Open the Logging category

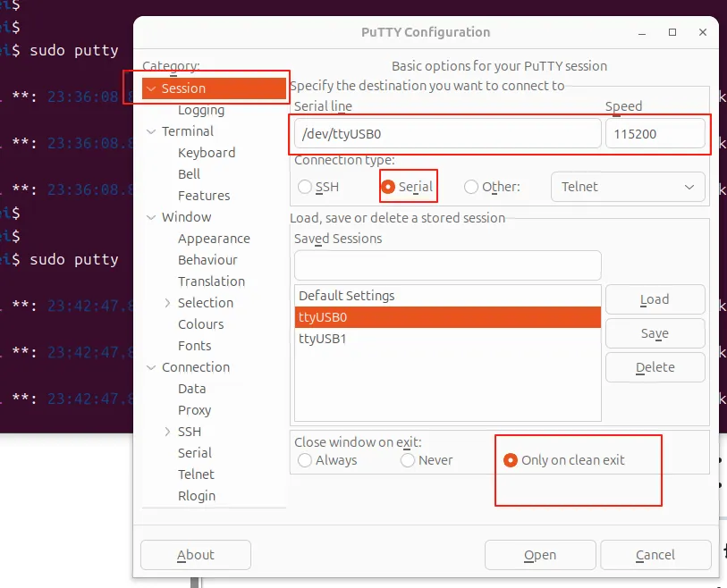click(x=201, y=110)
